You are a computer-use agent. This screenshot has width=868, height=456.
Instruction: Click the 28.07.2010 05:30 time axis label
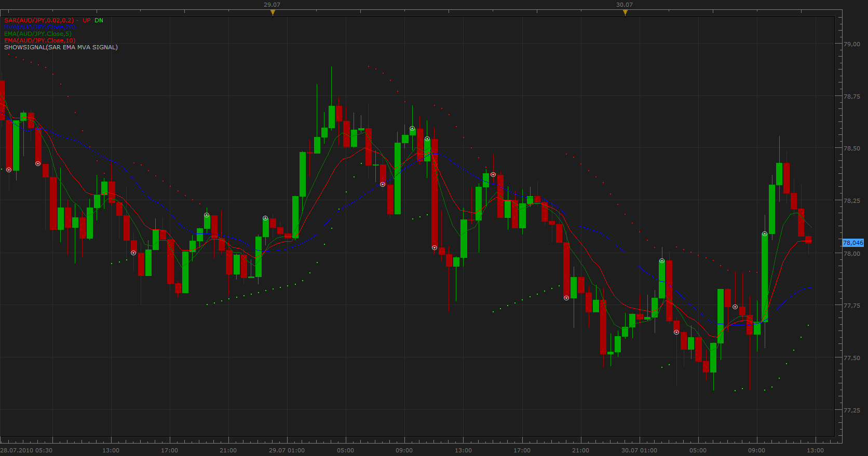[x=26, y=450]
